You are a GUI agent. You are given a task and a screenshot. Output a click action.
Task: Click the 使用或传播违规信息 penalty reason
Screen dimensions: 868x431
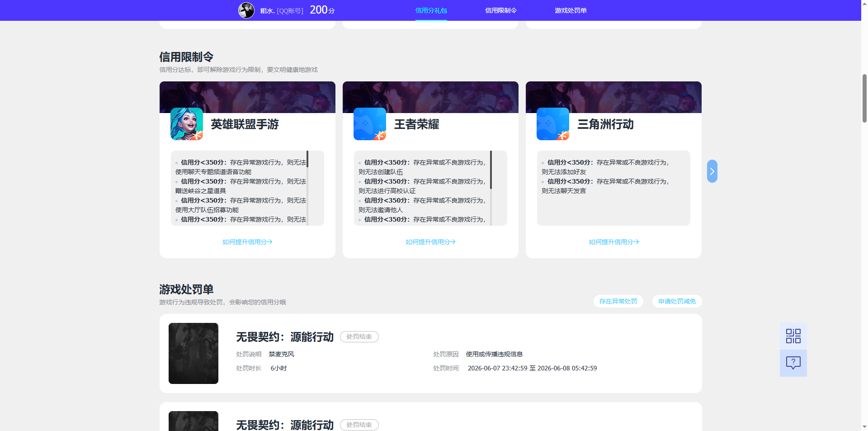click(494, 354)
